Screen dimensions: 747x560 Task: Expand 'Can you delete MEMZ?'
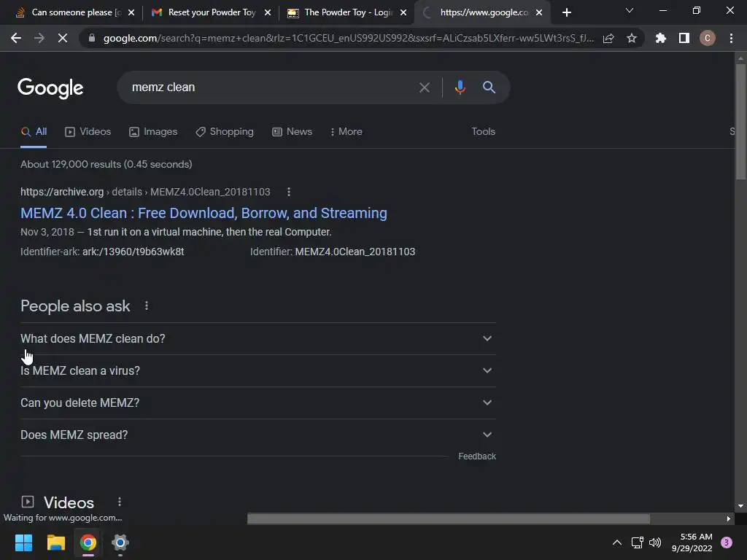coord(258,402)
